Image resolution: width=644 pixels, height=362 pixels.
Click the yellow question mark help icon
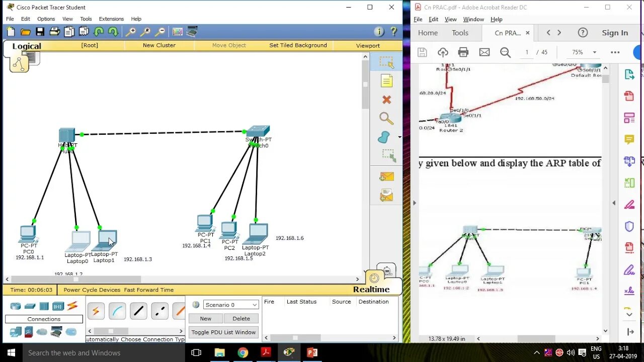[393, 32]
